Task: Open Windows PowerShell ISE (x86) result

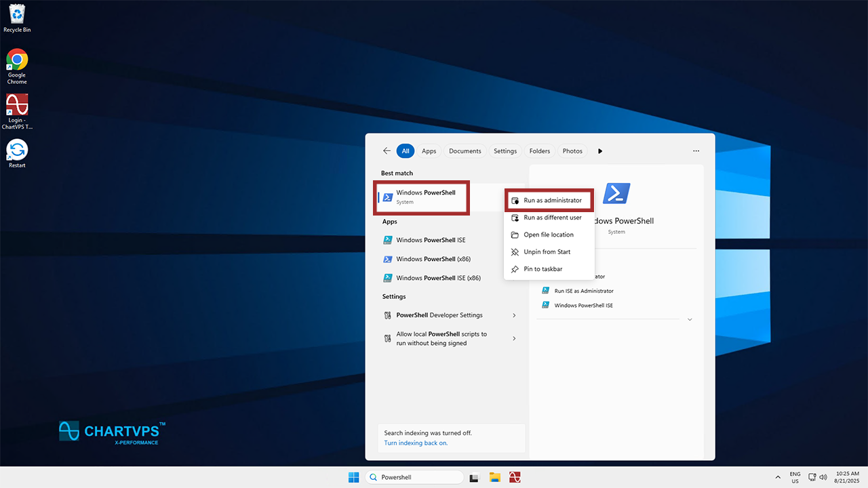Action: click(x=438, y=278)
